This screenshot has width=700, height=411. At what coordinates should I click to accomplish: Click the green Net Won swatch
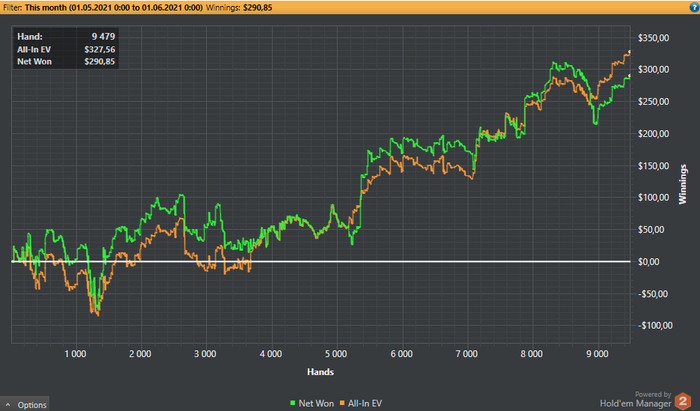[x=293, y=403]
